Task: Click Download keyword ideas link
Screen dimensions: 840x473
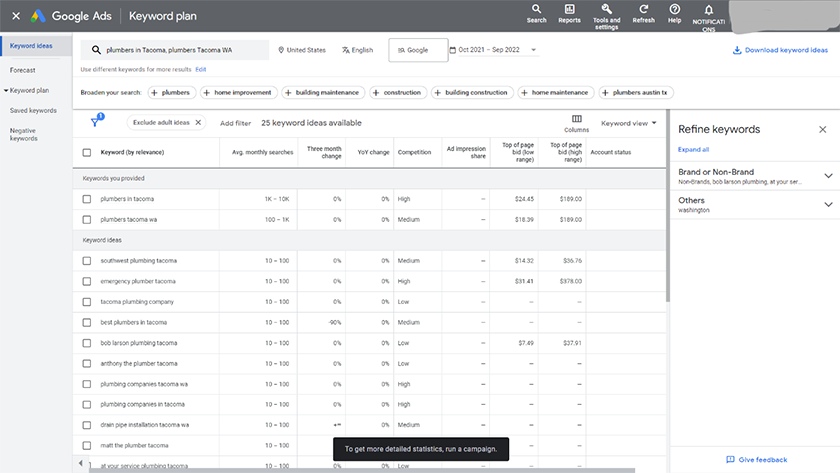Action: tap(786, 50)
